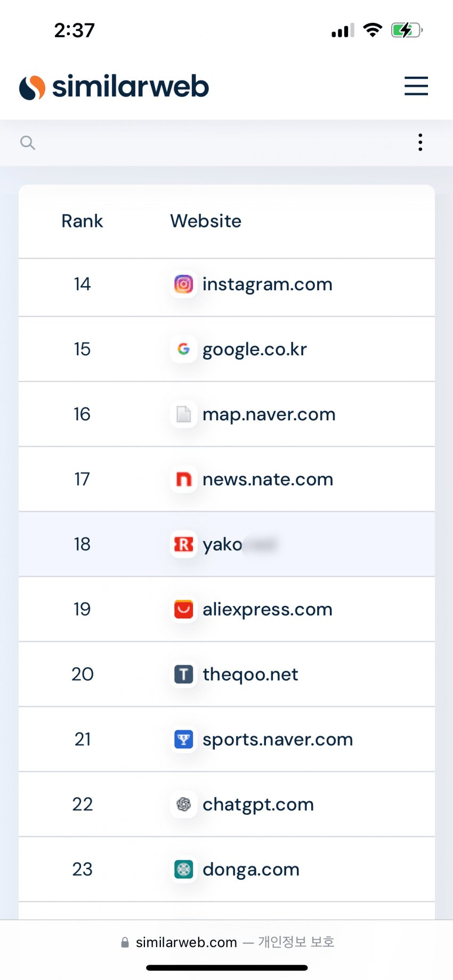Open the three-dot more options menu

[x=420, y=143]
